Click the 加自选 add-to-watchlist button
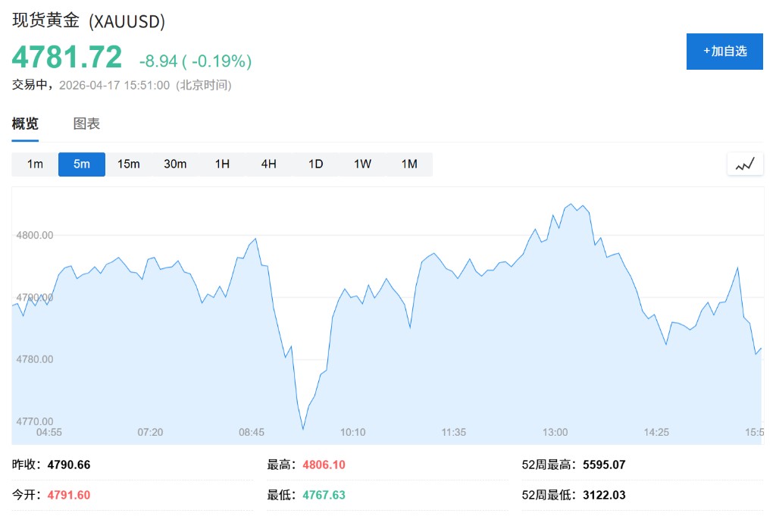 (724, 52)
